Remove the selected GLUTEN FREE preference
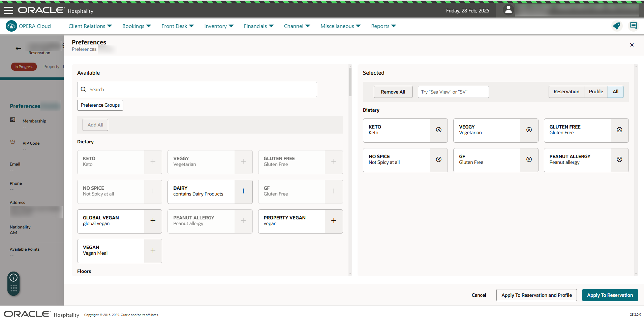644x319 pixels. pos(619,130)
